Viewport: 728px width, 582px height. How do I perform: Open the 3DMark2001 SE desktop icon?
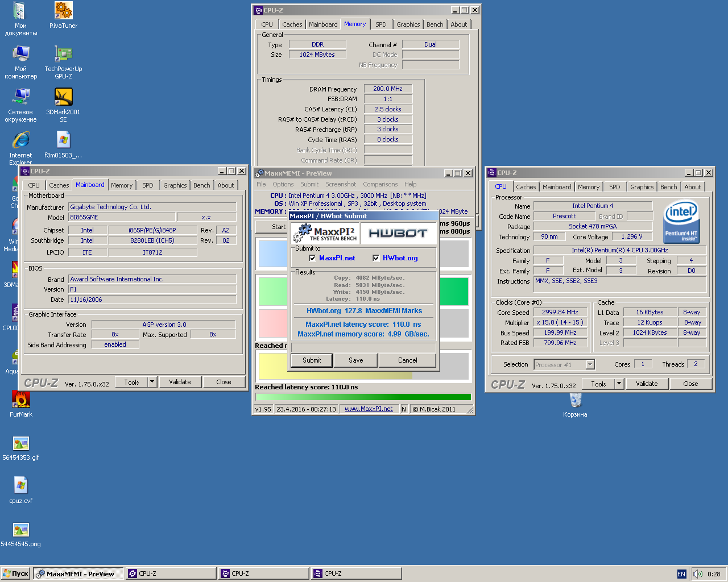click(63, 105)
